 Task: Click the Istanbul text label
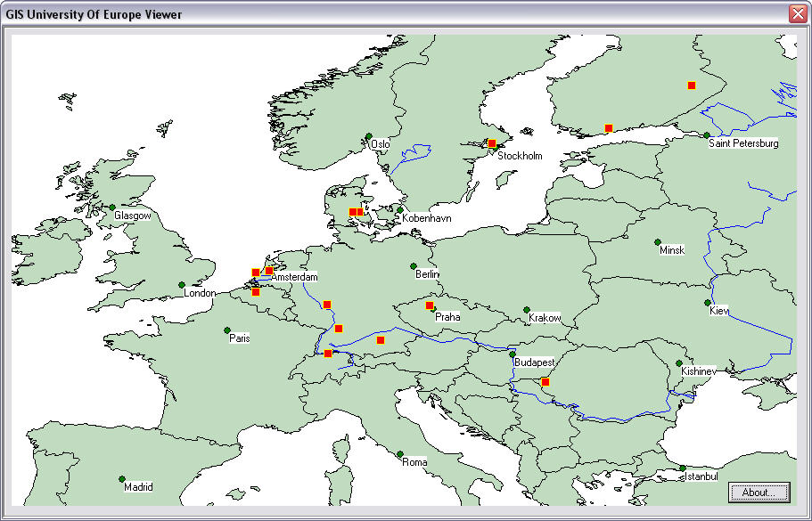[x=701, y=476]
